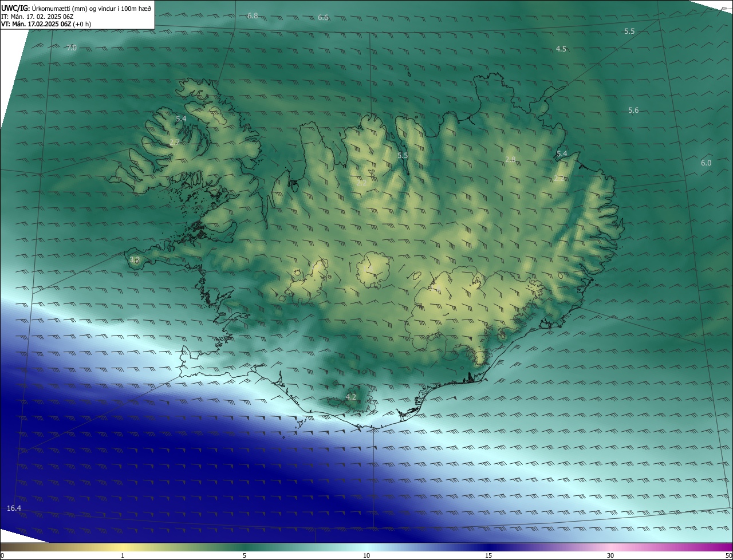Click the 6.6 value label
This screenshot has height=560, width=733.
click(x=323, y=18)
